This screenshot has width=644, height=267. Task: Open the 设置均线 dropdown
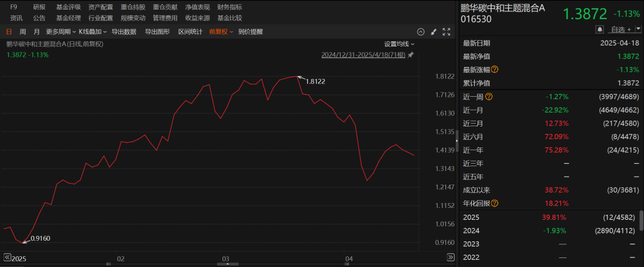coord(399,44)
